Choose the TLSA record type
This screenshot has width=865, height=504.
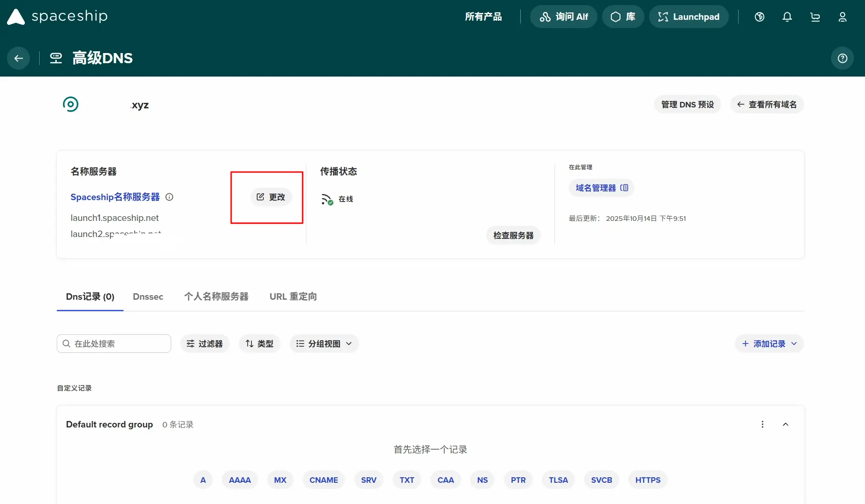[x=558, y=480]
